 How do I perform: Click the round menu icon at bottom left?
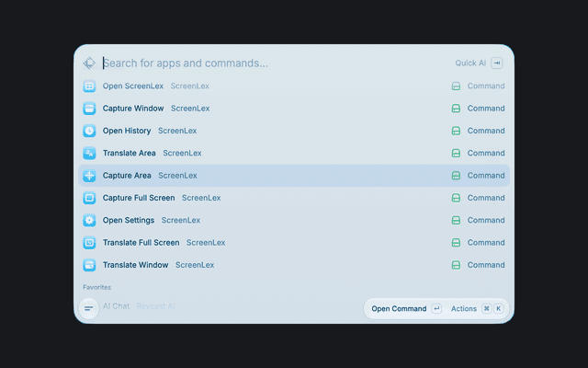[x=88, y=309]
